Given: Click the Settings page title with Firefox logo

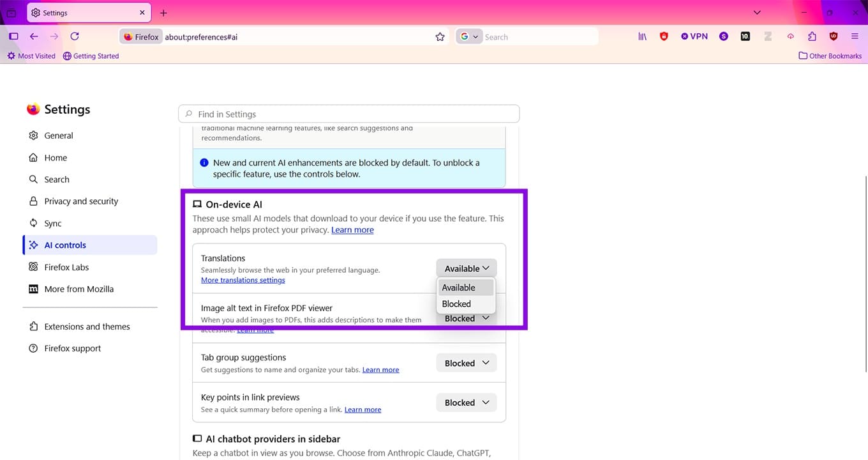Looking at the screenshot, I should [x=59, y=109].
